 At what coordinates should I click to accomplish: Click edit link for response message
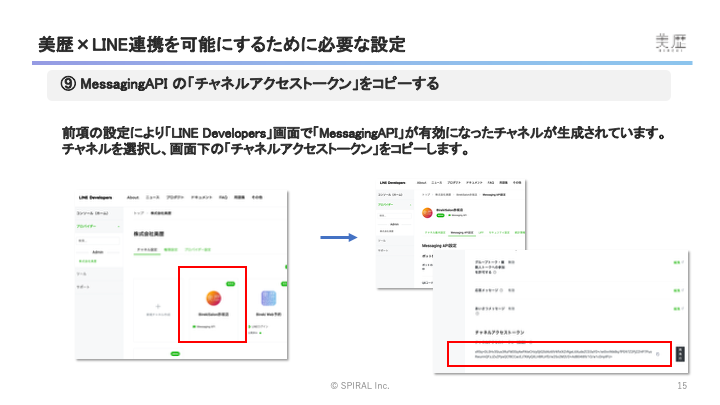[676, 290]
